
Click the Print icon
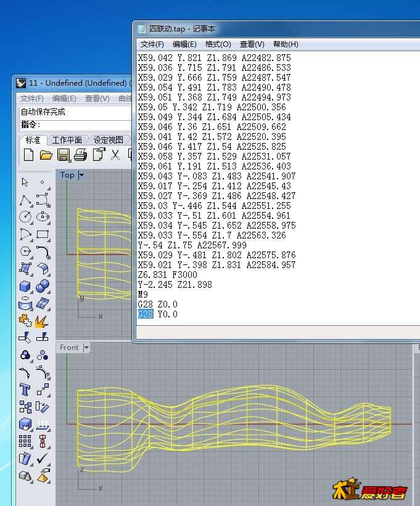(80, 155)
